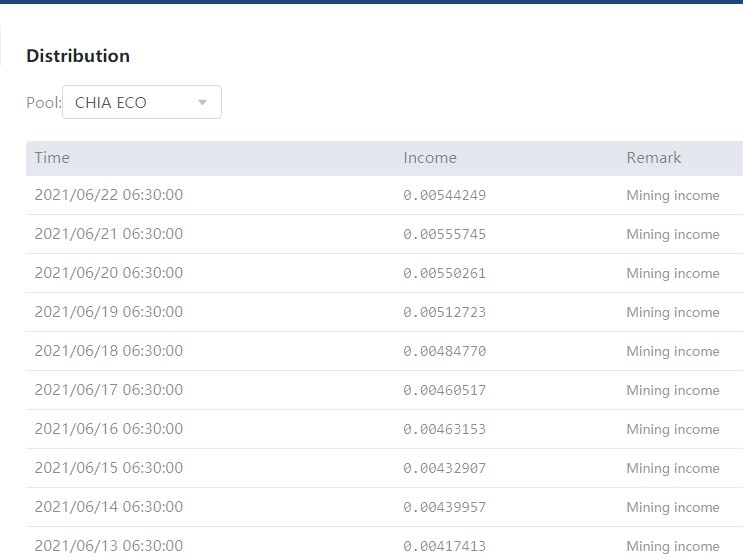Click income value 0.00550261
This screenshot has width=743, height=557.
pos(444,273)
